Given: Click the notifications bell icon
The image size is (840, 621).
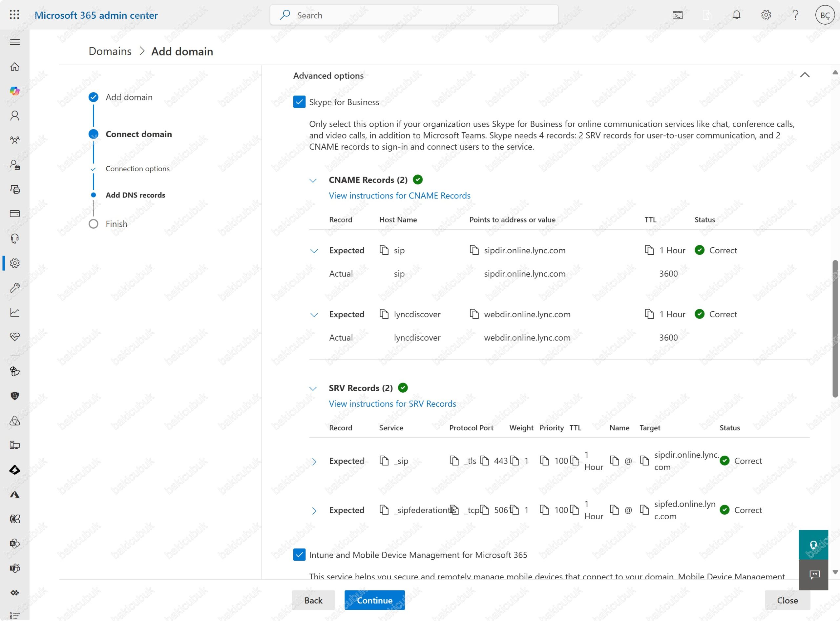Looking at the screenshot, I should click(736, 15).
